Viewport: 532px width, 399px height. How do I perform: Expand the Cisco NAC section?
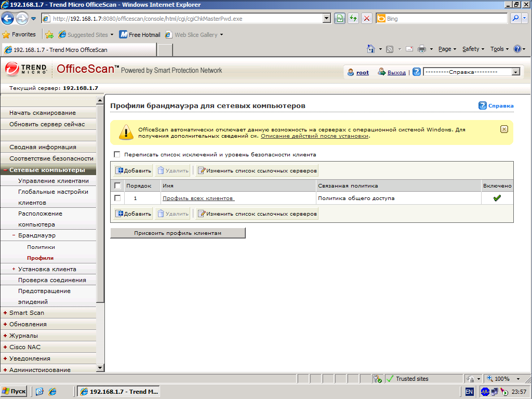(x=5, y=347)
